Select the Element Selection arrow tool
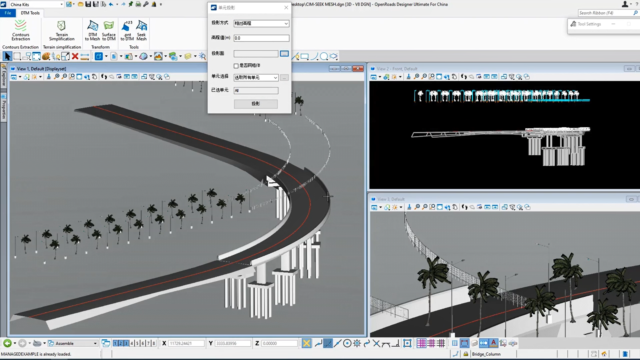 click(x=7, y=56)
